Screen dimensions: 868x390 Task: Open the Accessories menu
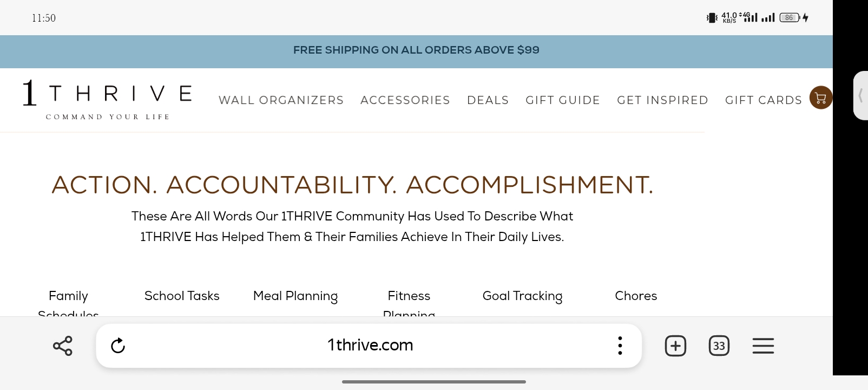tap(405, 100)
